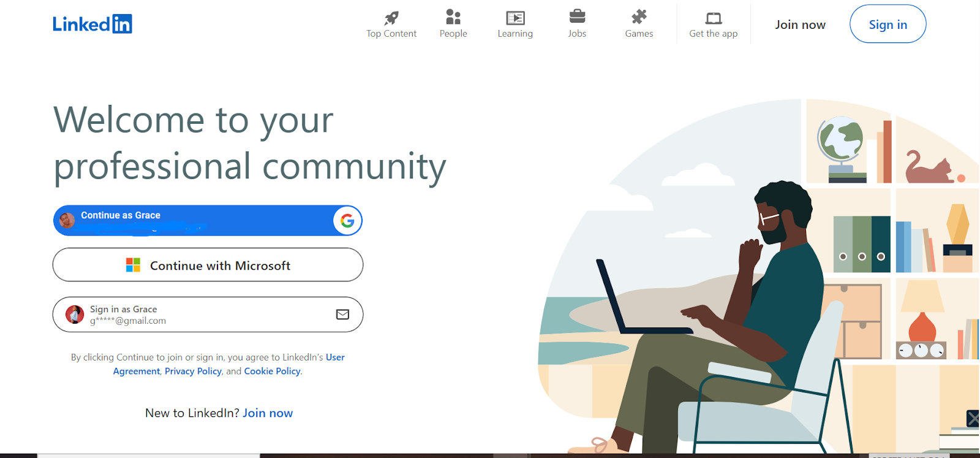Click Join now next to New to LinkedIn
The width and height of the screenshot is (980, 458).
pos(268,413)
